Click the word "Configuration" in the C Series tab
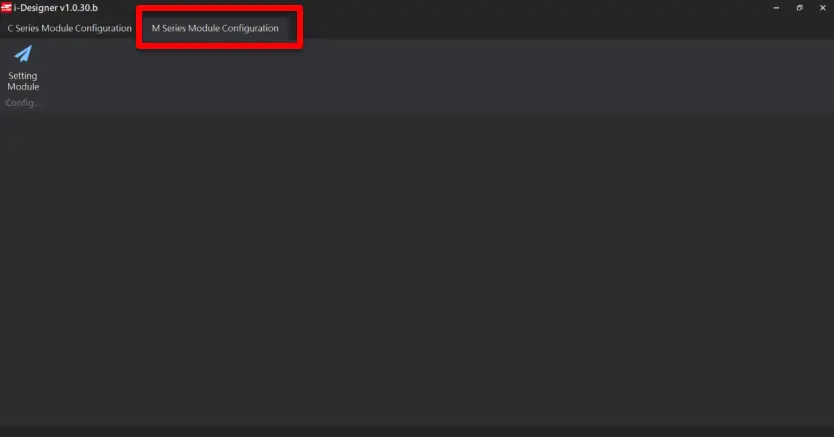The image size is (834, 437). (102, 28)
